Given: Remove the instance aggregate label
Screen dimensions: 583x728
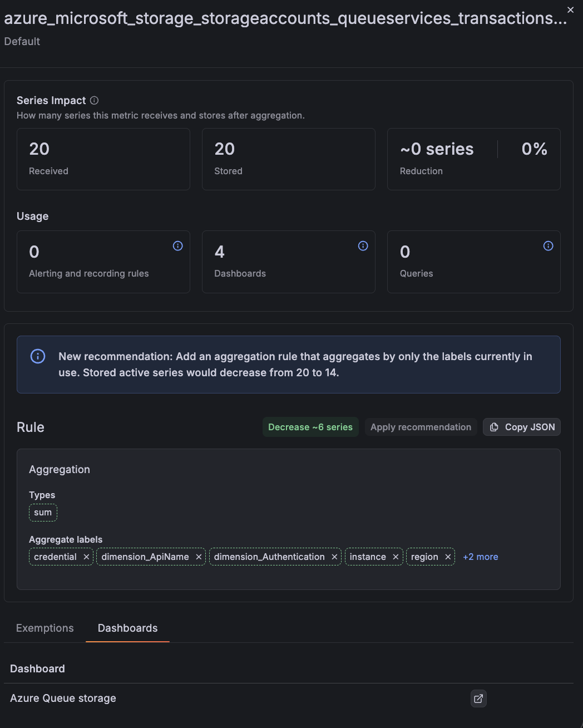Looking at the screenshot, I should pos(396,557).
